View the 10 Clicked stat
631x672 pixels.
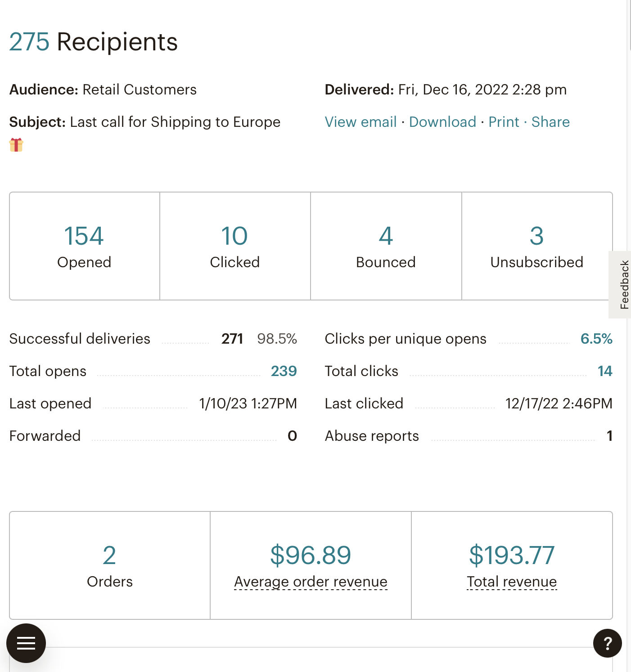234,236
